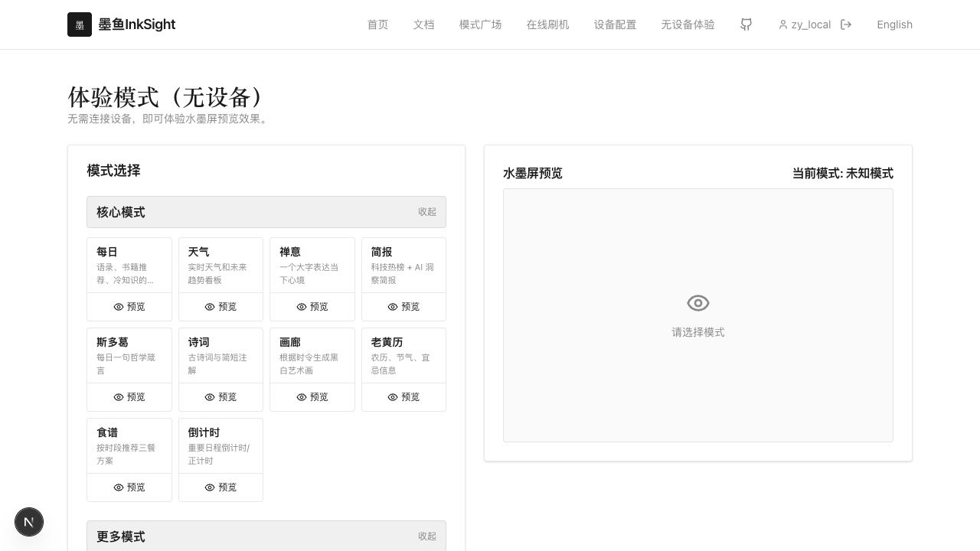980x551 pixels.
Task: Open the 设备配置 link
Action: pos(615,24)
